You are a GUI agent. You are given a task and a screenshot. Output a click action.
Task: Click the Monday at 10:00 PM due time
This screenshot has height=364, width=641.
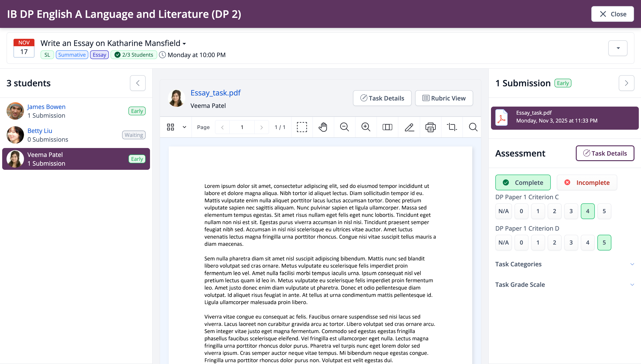pyautogui.click(x=196, y=55)
